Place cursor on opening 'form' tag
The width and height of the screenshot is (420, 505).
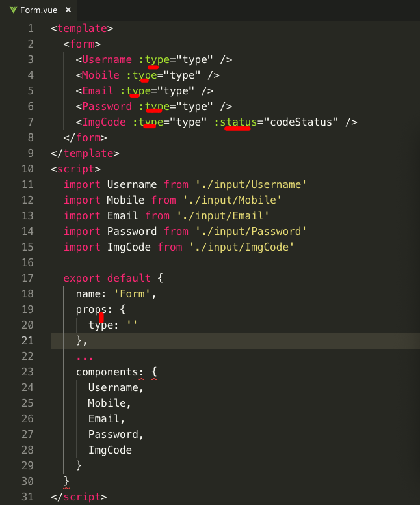(x=82, y=44)
